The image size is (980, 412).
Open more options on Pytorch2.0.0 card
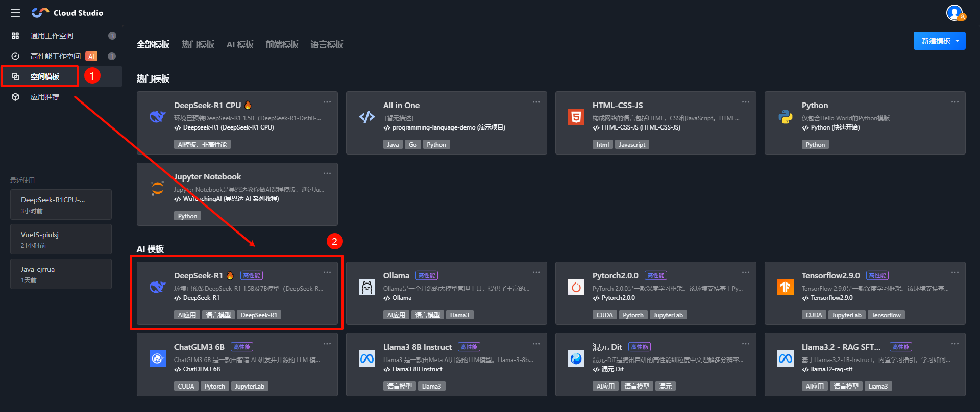[746, 272]
